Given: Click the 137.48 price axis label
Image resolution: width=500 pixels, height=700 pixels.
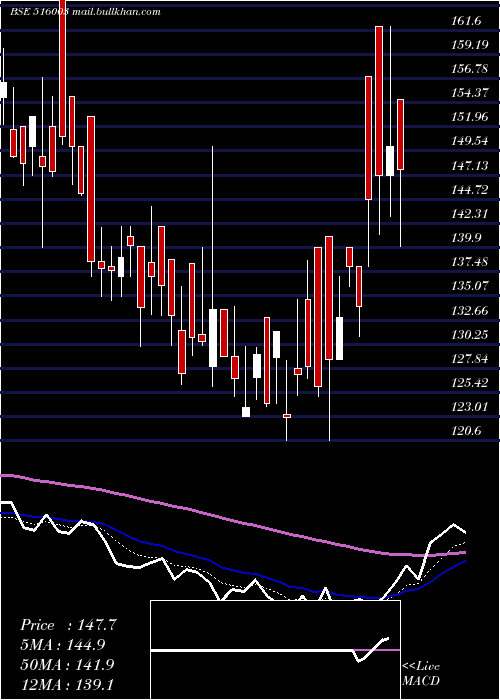Looking at the screenshot, I should (x=470, y=262).
